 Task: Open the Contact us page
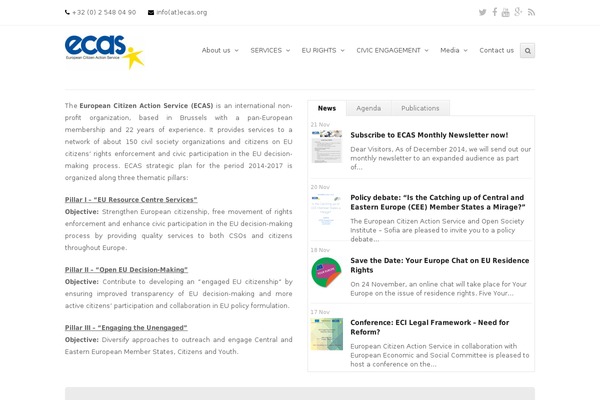[496, 50]
